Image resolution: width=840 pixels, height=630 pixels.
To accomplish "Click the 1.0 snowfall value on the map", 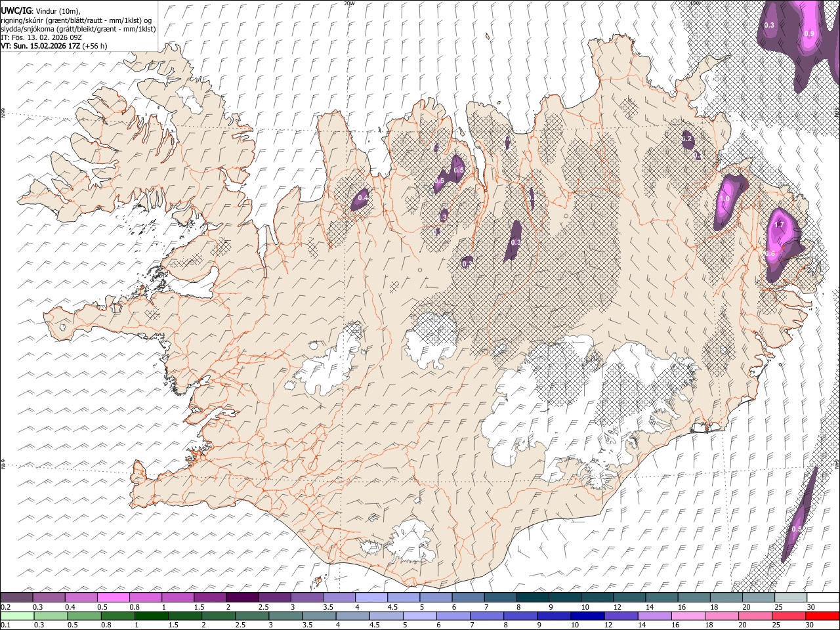I will (724, 199).
